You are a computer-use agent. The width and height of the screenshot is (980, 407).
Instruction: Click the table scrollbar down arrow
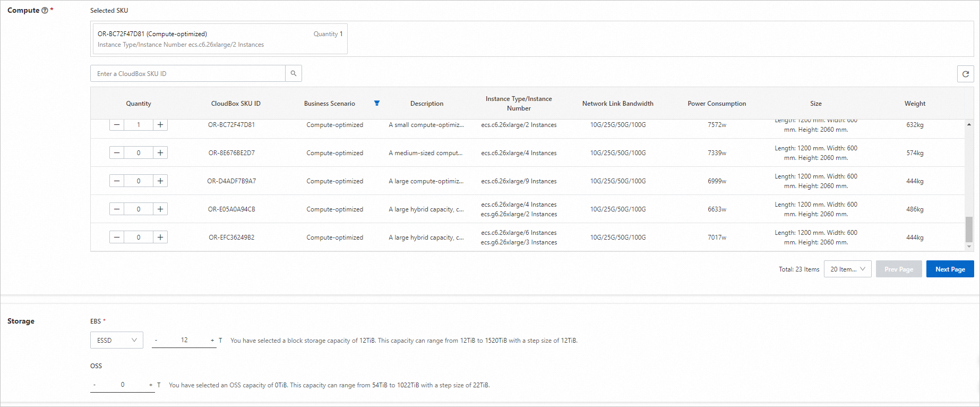[969, 247]
